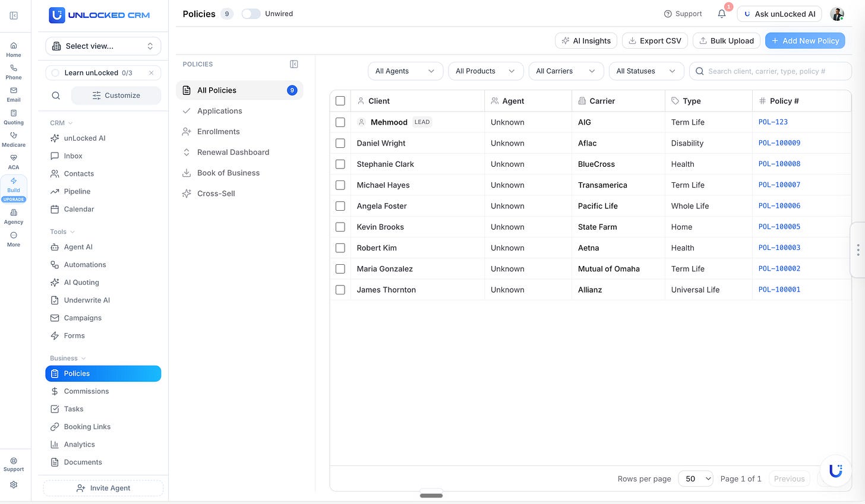
Task: Open the All Products filter dropdown
Action: 485,71
